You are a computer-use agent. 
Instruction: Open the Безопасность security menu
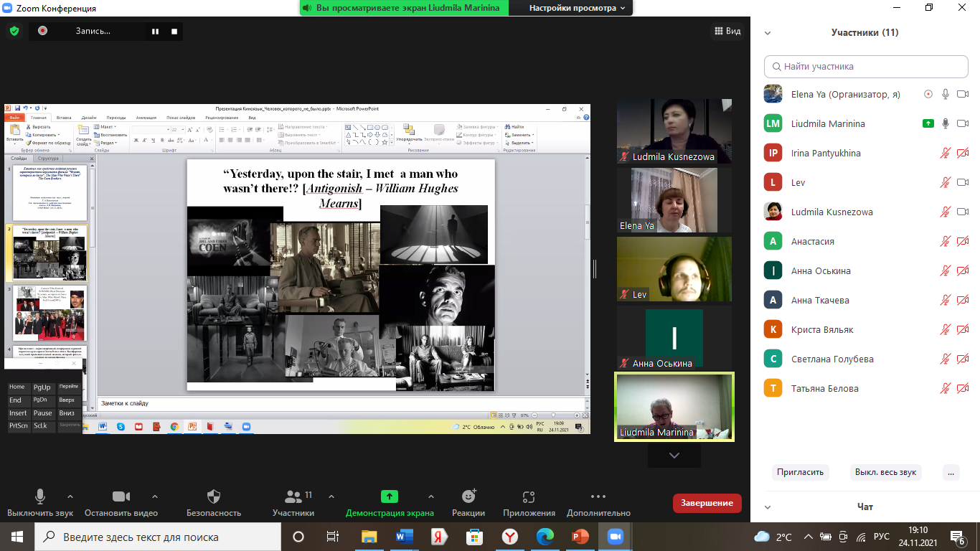pyautogui.click(x=214, y=503)
